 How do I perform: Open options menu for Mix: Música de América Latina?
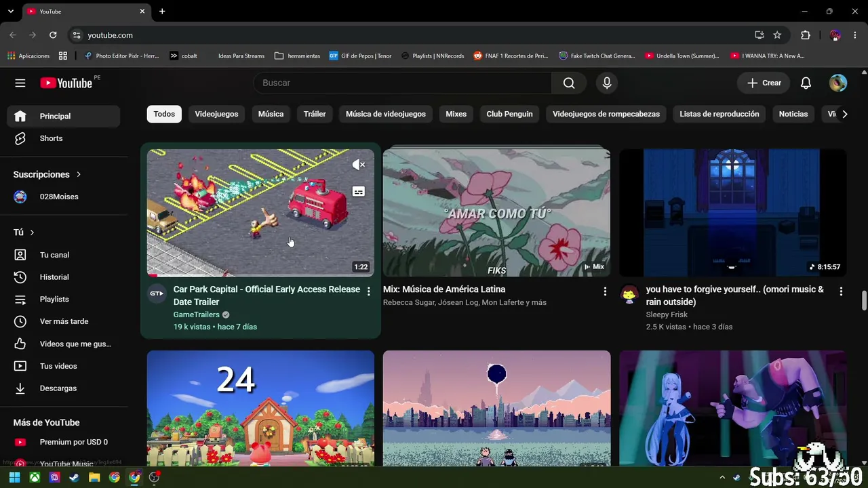[x=605, y=291]
